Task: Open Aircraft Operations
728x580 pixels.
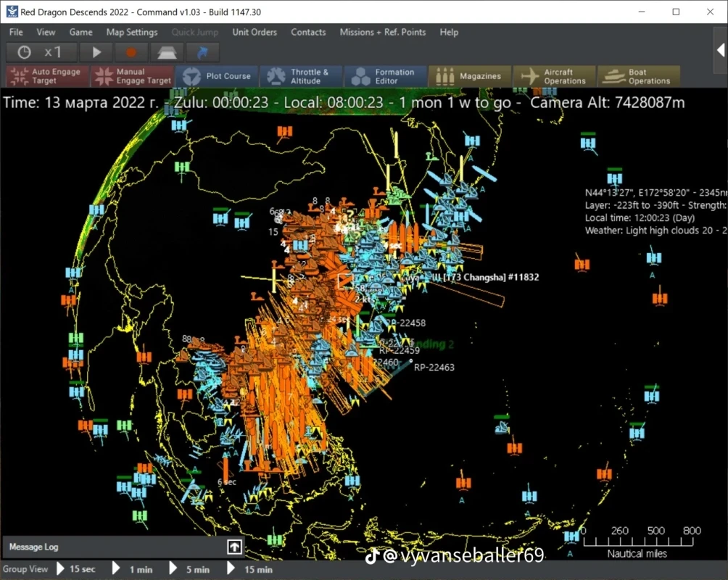Action: [x=555, y=76]
